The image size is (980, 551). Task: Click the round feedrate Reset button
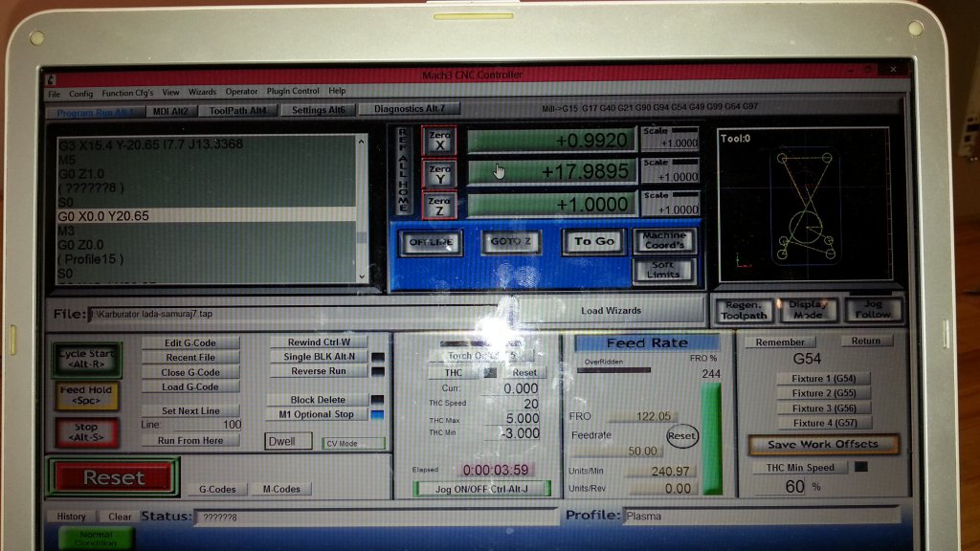coord(681,436)
